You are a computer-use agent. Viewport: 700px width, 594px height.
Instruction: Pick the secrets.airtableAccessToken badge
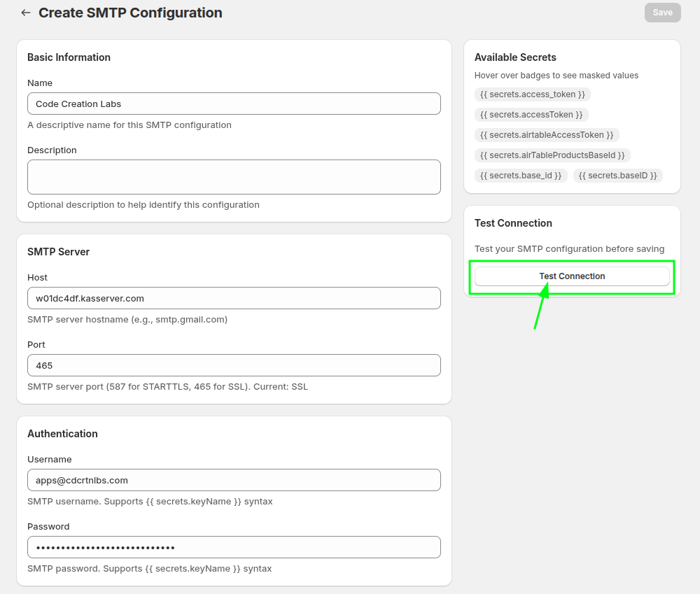point(547,135)
